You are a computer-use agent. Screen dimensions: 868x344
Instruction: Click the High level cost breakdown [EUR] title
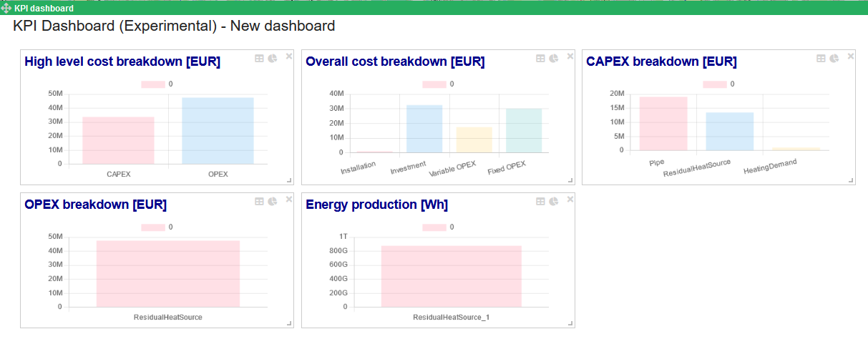pyautogui.click(x=122, y=62)
